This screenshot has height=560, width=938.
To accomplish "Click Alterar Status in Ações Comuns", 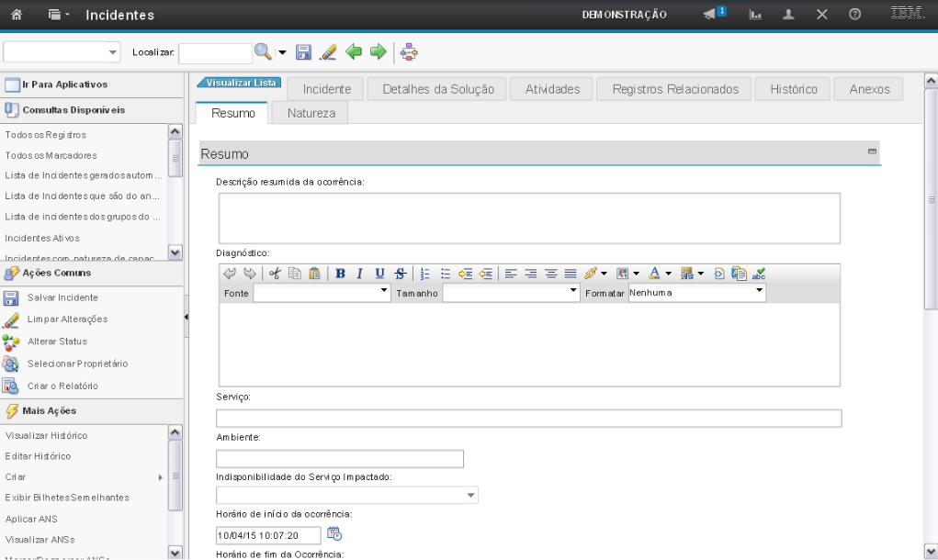I will pos(57,342).
